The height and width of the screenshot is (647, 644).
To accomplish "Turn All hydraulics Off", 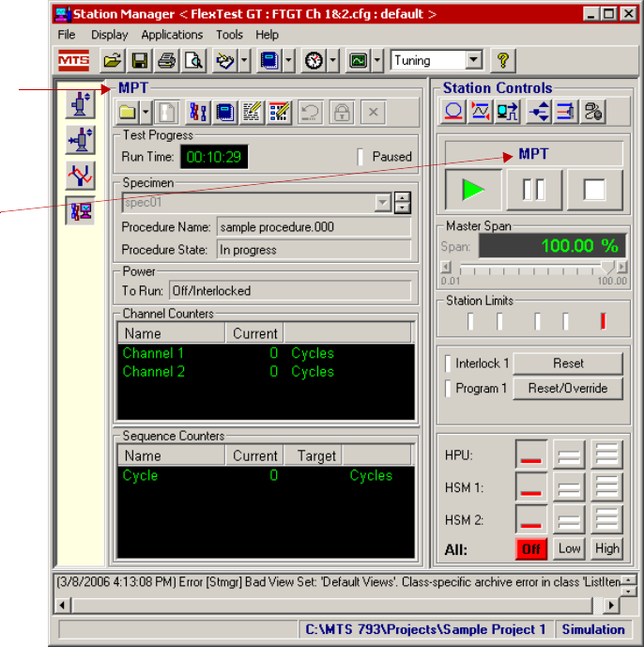I will pos(531,549).
